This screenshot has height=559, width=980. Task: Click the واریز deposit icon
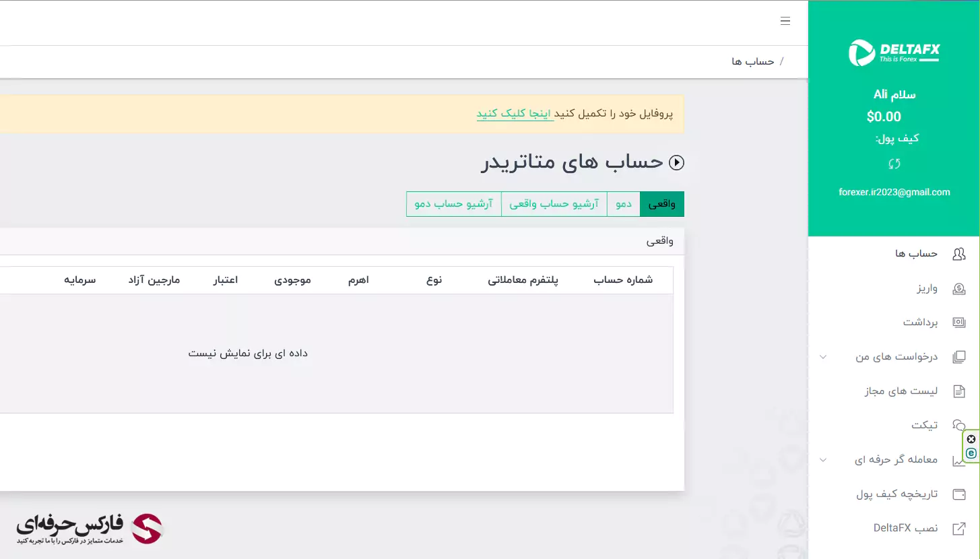[959, 288]
